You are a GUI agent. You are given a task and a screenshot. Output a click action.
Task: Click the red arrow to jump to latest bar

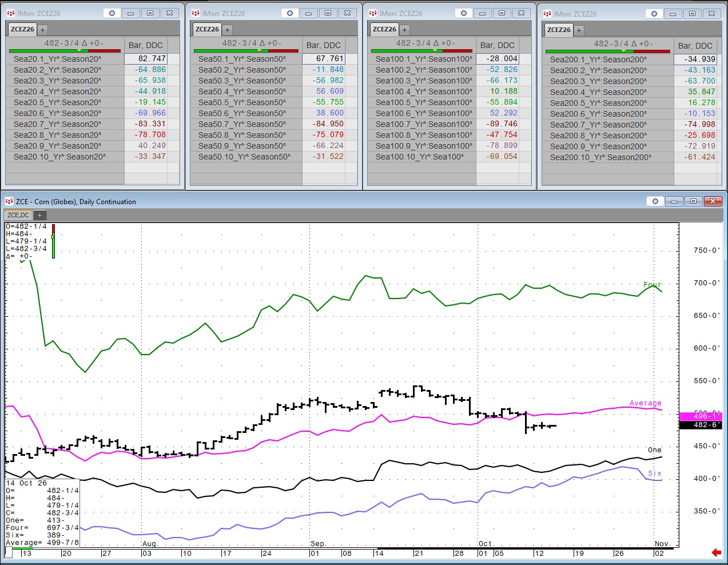(x=716, y=552)
